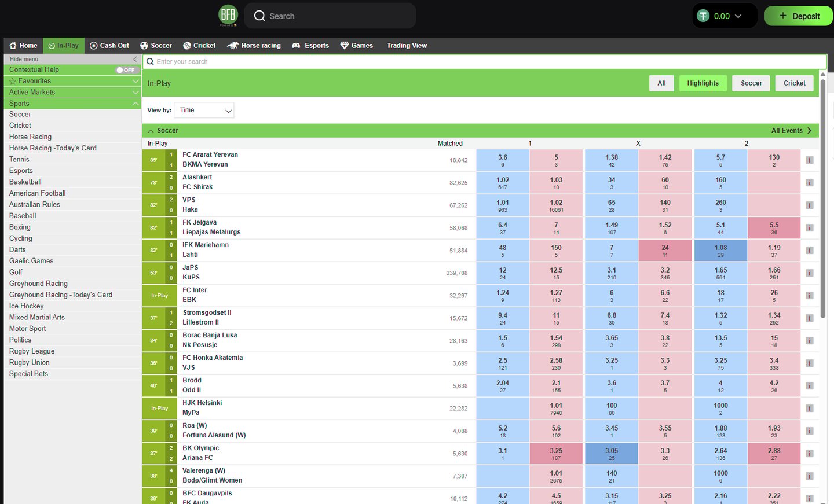Open info icon for Stromsgodset II match

click(x=810, y=318)
